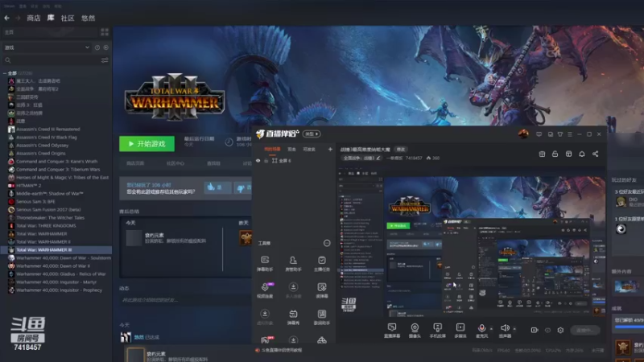Open 歌词助手 tool icon
This screenshot has width=644, height=362.
point(321,317)
